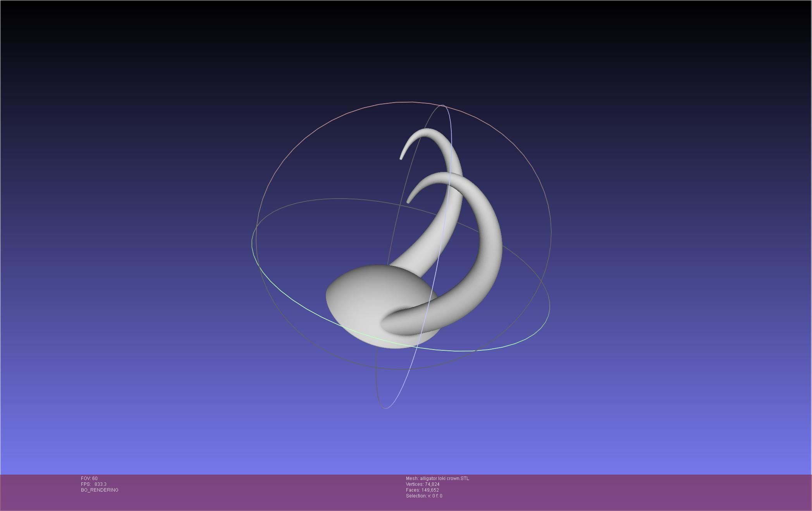This screenshot has width=812, height=511.
Task: Click the Faces: 149,652 count
Action: point(422,490)
